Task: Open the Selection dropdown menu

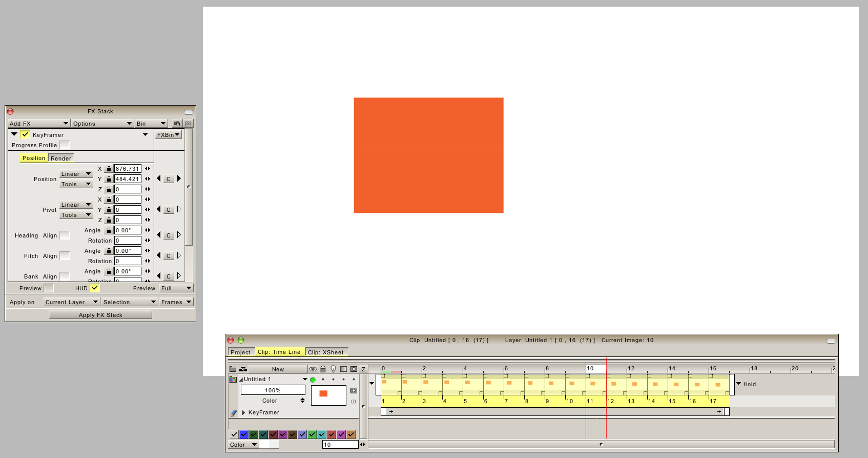Action: 129,302
